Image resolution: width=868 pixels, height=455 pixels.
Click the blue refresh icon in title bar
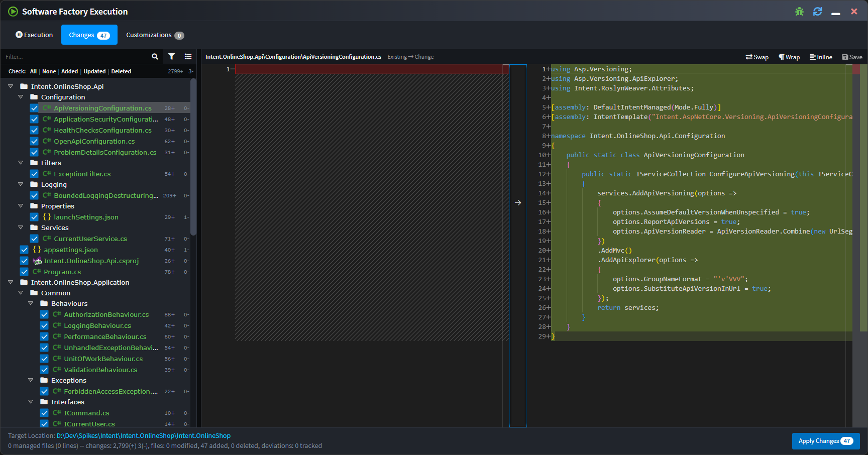point(818,11)
